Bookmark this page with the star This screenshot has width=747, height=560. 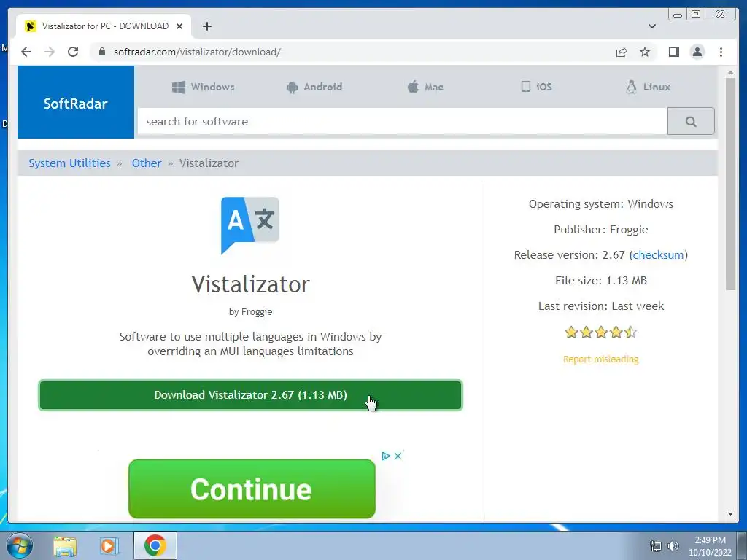tap(645, 52)
